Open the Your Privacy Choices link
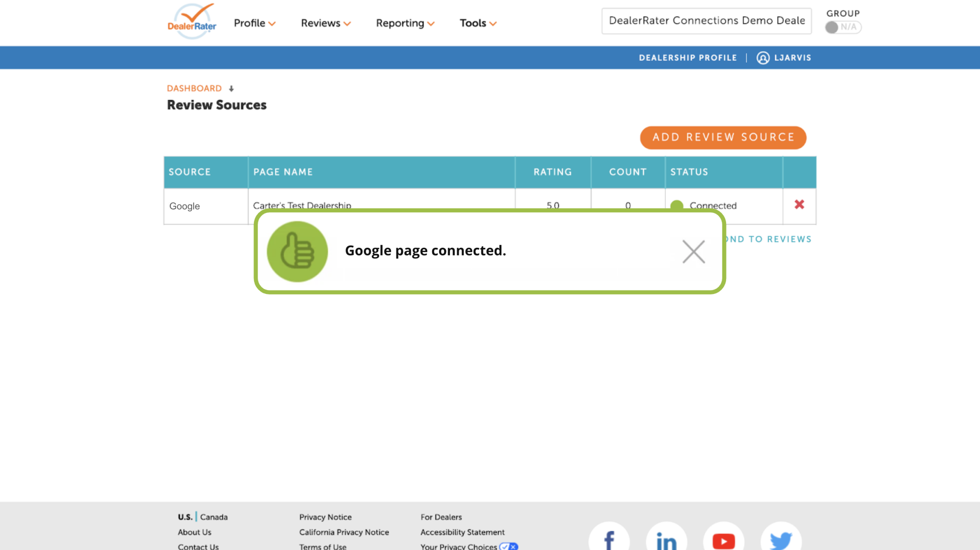Viewport: 980px width, 550px height. [x=469, y=547]
